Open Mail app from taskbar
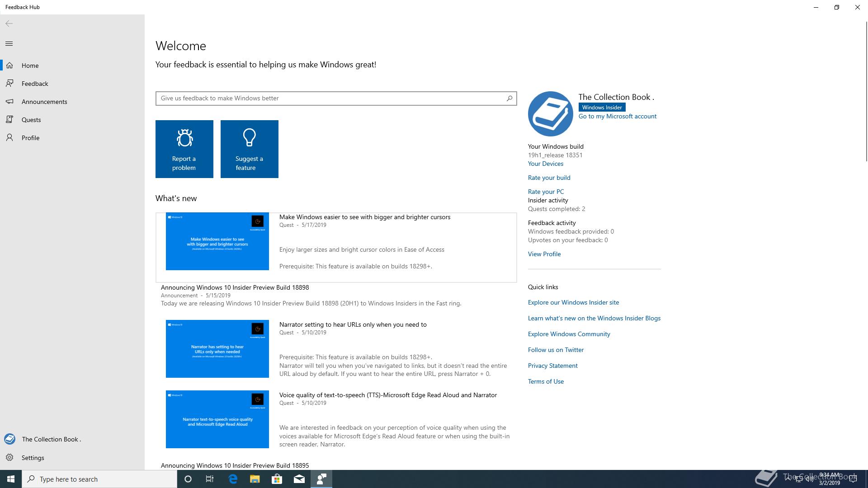The image size is (868, 488). click(299, 479)
